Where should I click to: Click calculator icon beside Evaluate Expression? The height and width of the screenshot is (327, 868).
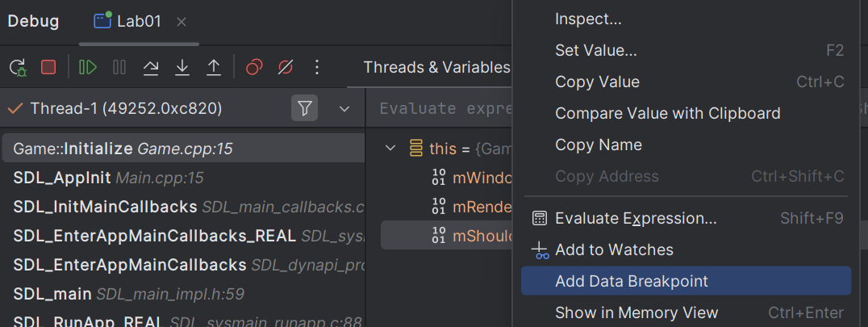pos(539,218)
